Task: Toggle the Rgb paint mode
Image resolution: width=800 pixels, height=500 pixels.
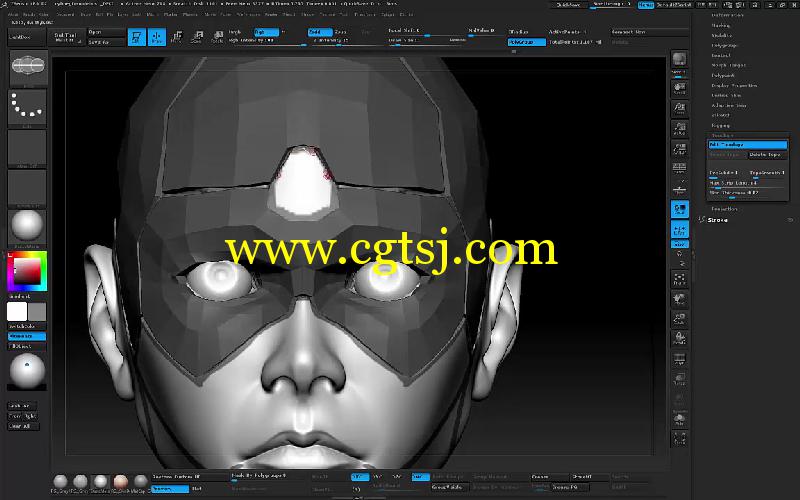Action: click(x=267, y=32)
